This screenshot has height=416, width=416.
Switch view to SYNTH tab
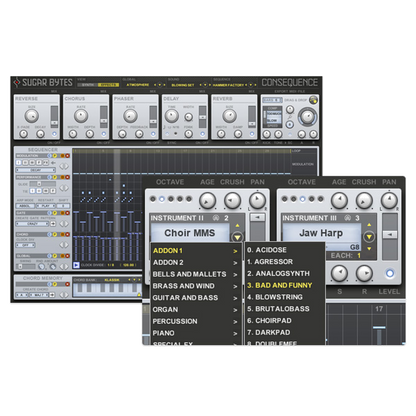tap(88, 85)
